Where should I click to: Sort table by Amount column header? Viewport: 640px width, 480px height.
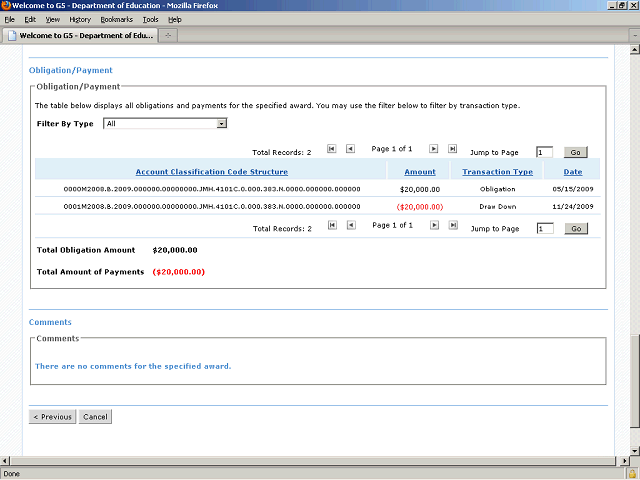click(x=420, y=172)
